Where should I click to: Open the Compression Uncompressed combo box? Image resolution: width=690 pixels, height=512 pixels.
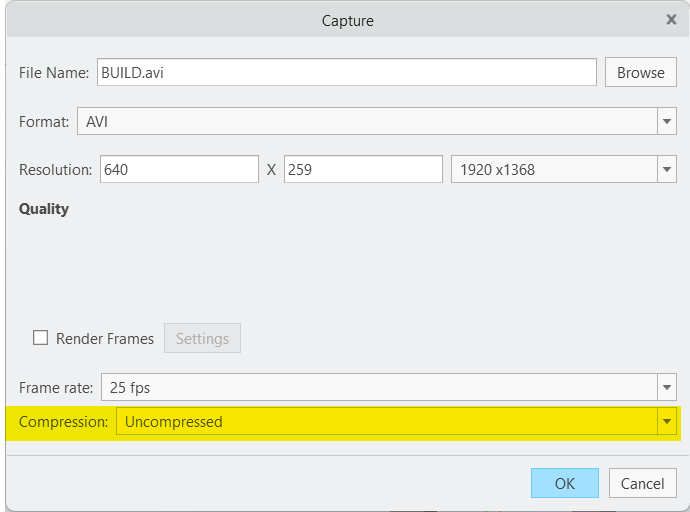pos(386,422)
